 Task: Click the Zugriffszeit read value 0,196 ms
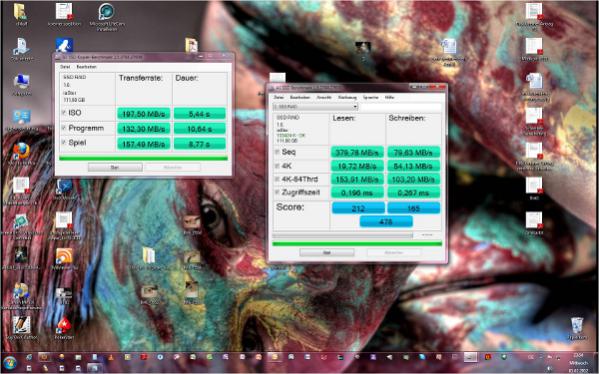tap(357, 193)
